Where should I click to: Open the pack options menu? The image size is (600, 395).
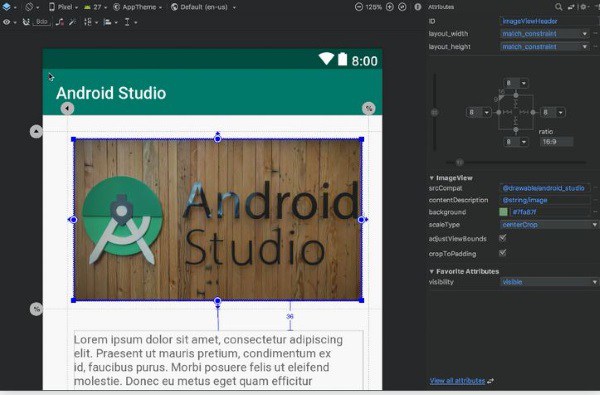90,22
